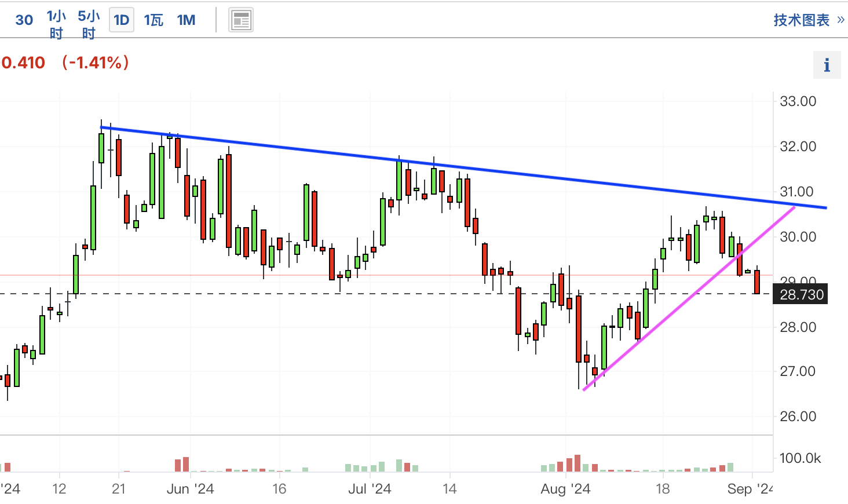Open the chart layout table icon

click(241, 20)
